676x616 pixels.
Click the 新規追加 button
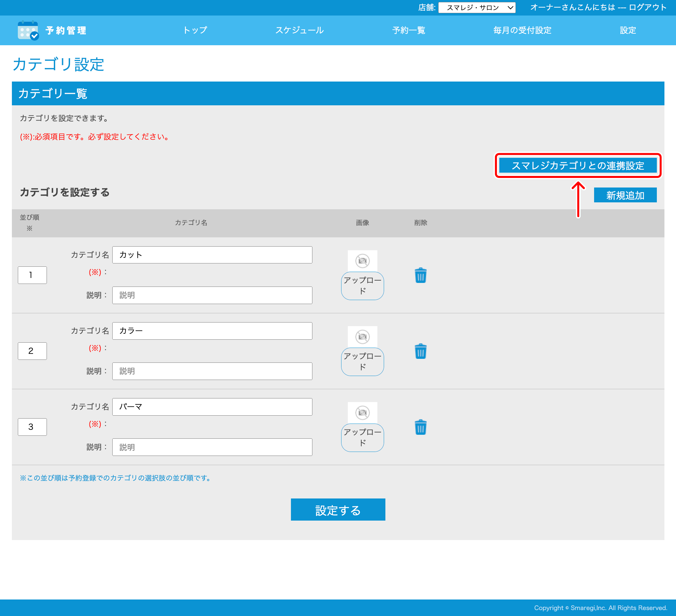tap(625, 195)
